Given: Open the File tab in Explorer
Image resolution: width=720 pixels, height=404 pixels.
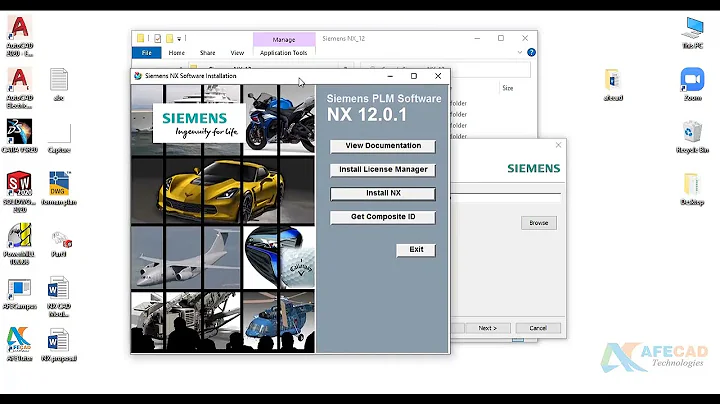Looking at the screenshot, I should (x=146, y=53).
